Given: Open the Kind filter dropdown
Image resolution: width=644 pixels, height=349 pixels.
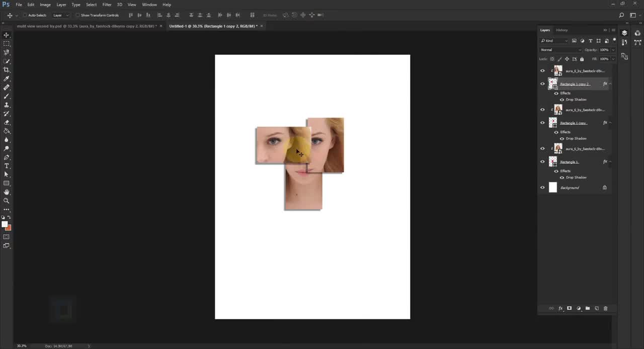Looking at the screenshot, I should pyautogui.click(x=554, y=41).
